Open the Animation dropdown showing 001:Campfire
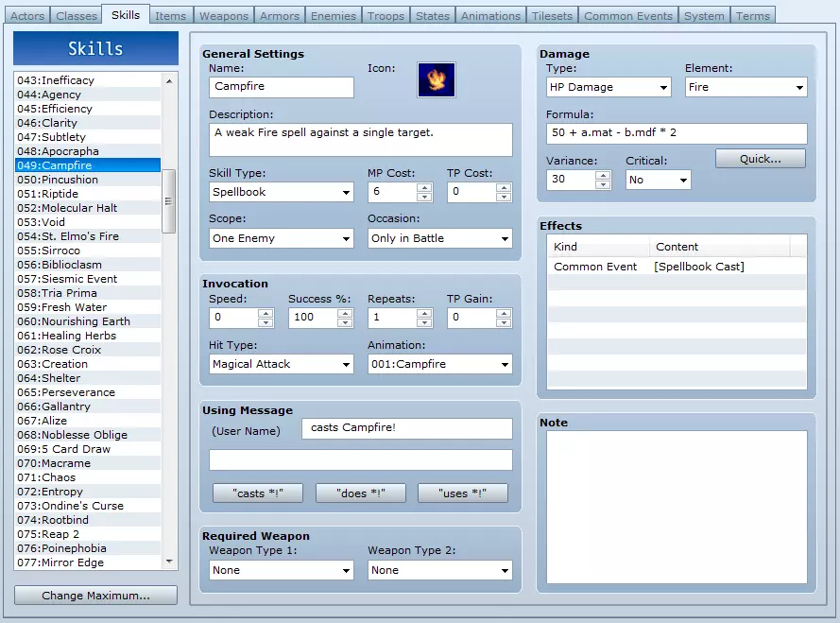The height and width of the screenshot is (623, 840). 439,364
